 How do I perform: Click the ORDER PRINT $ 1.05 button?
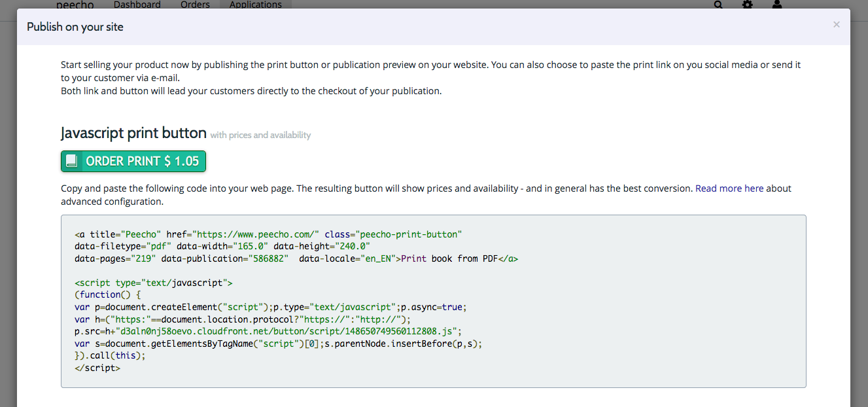click(133, 161)
